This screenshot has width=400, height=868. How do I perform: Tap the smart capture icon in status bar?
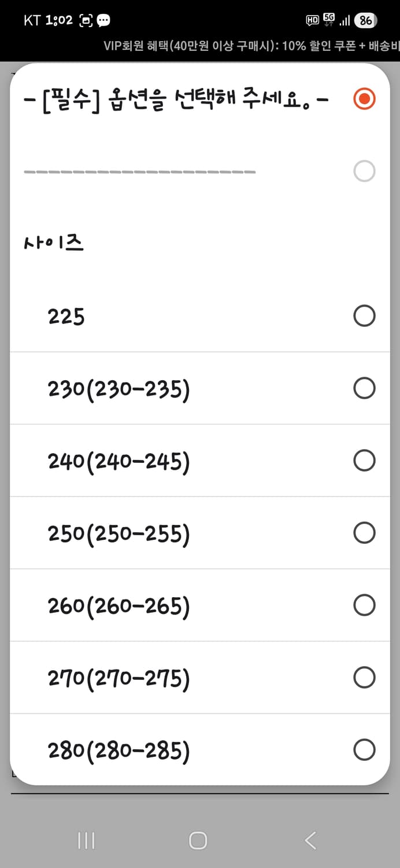(x=86, y=19)
